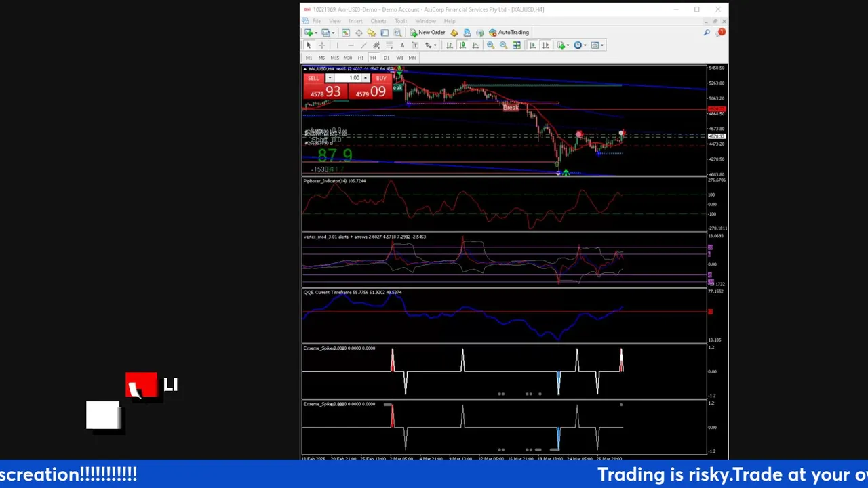This screenshot has width=868, height=488.
Task: Open the Strategy Tester icon
Action: click(397, 33)
